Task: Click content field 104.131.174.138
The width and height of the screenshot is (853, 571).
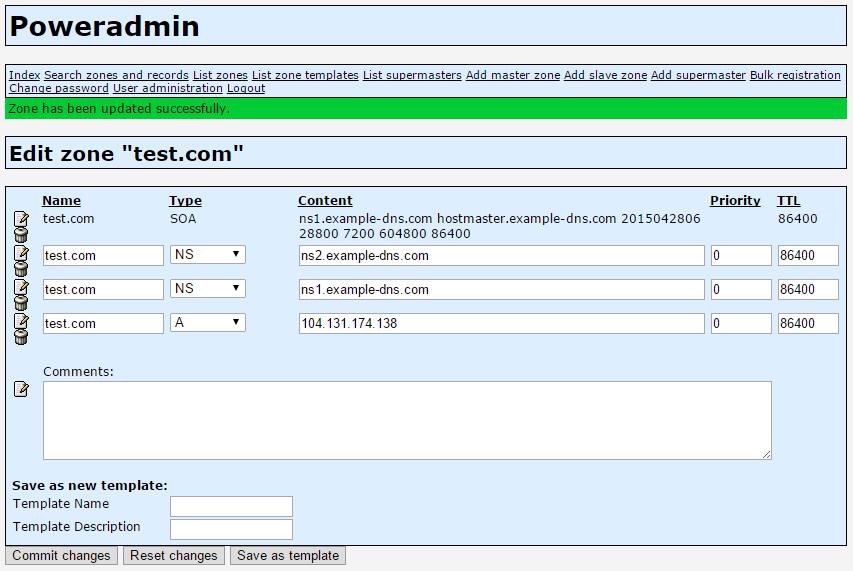Action: point(502,324)
